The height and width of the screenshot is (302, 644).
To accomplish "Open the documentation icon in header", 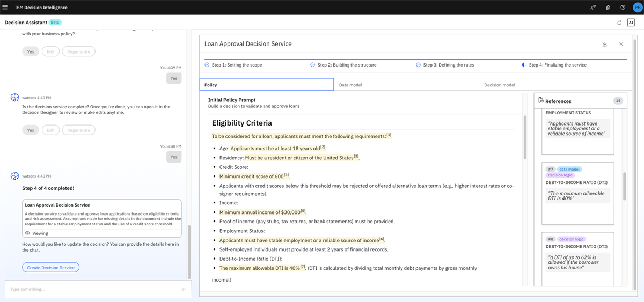I will coord(608,8).
